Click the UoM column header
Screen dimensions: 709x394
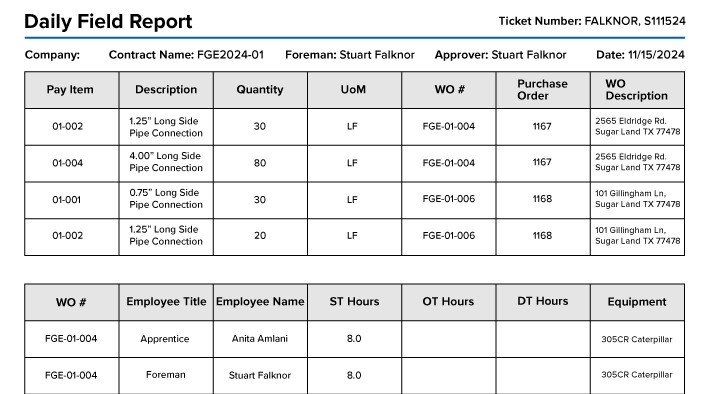pyautogui.click(x=353, y=90)
